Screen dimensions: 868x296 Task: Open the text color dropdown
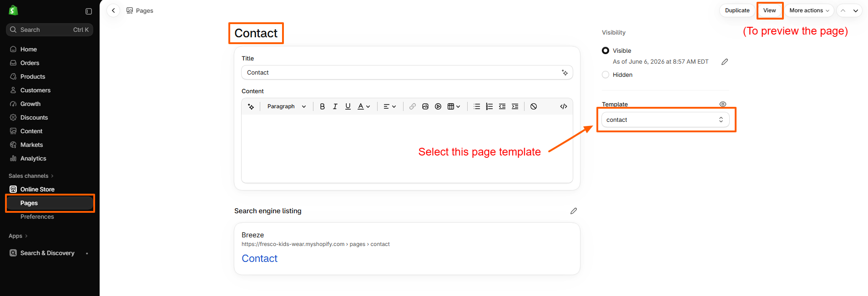click(x=364, y=106)
